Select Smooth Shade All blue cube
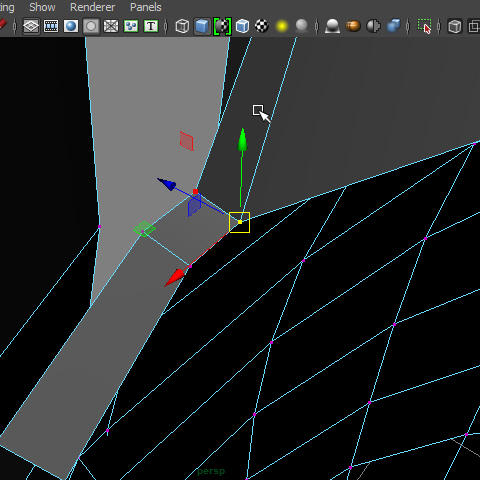This screenshot has height=480, width=480. pyautogui.click(x=202, y=26)
